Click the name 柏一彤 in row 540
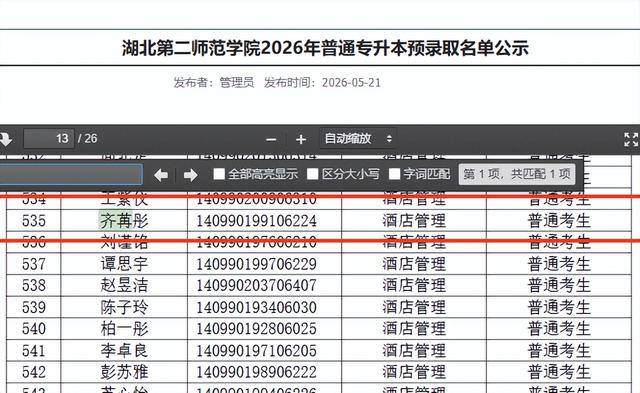This screenshot has width=640, height=393. (124, 329)
